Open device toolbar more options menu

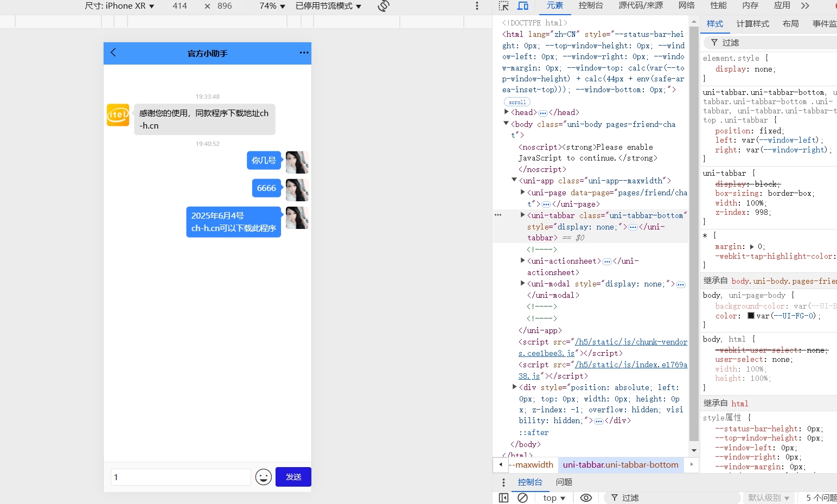477,6
